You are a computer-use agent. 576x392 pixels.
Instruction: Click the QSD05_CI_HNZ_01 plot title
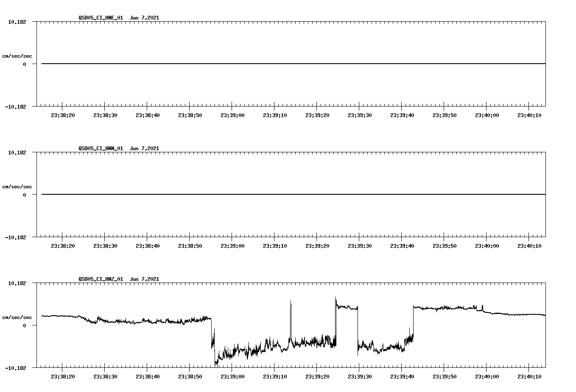click(119, 279)
